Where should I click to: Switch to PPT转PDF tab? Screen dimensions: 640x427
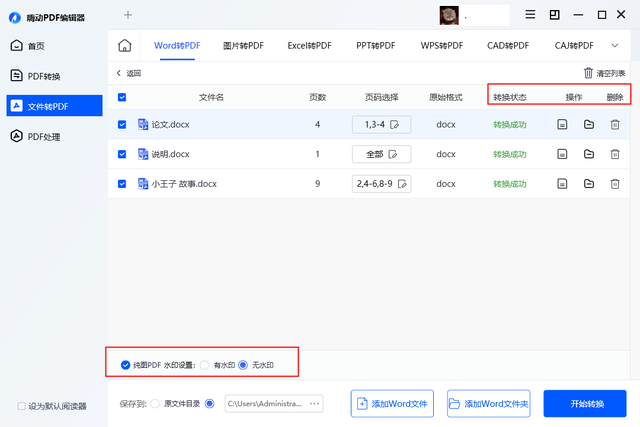[376, 46]
